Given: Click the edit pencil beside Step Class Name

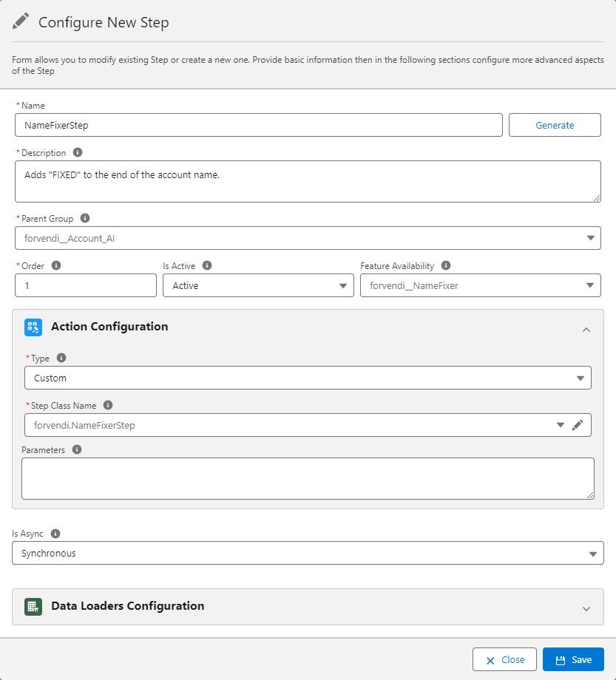Looking at the screenshot, I should point(579,425).
